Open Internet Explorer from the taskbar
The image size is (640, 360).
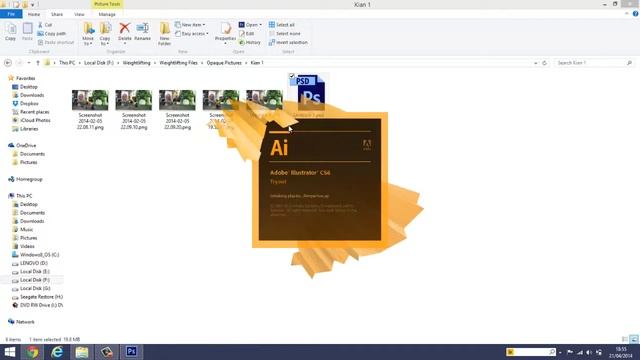pos(57,352)
